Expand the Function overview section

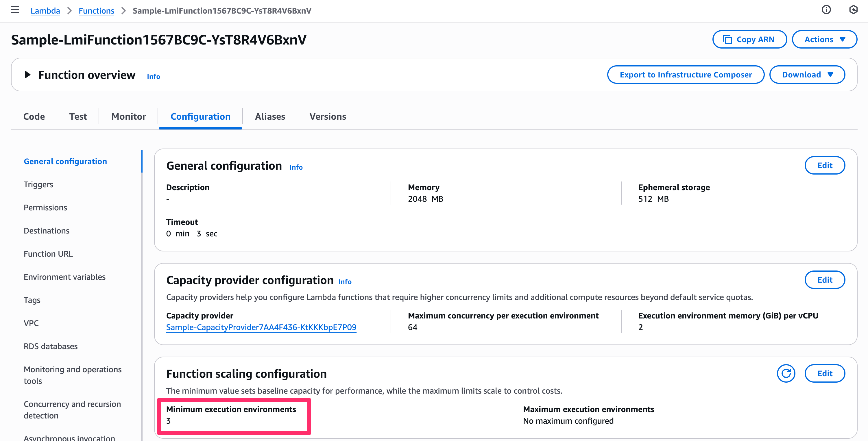tap(28, 75)
